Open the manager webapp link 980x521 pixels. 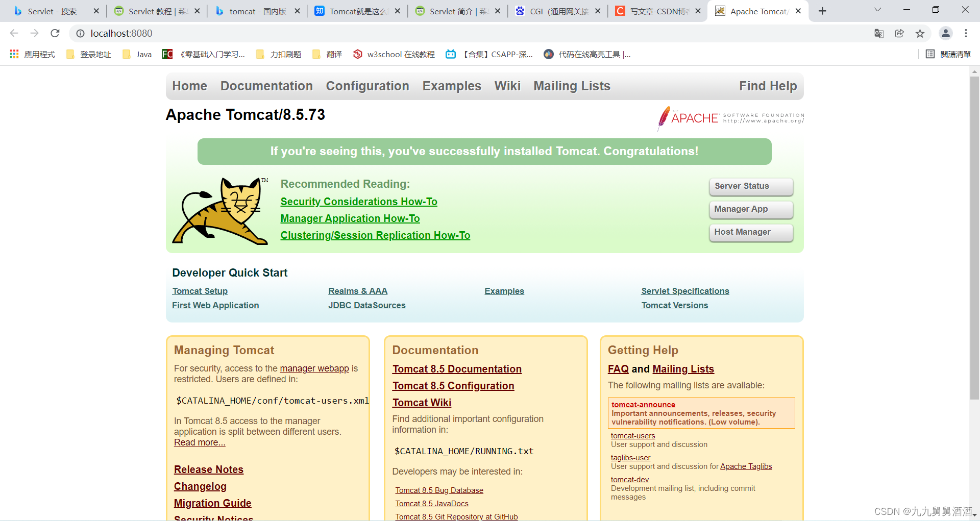(x=314, y=368)
